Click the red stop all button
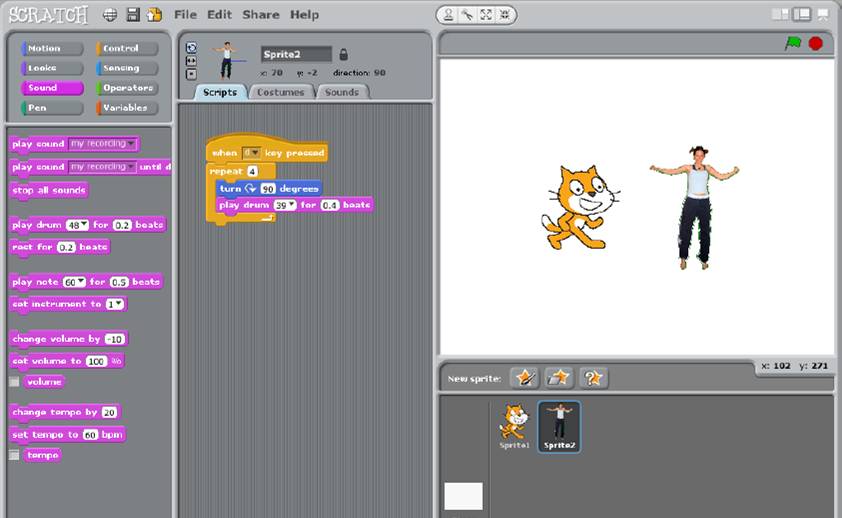Viewport: 842px width, 518px height. (816, 43)
